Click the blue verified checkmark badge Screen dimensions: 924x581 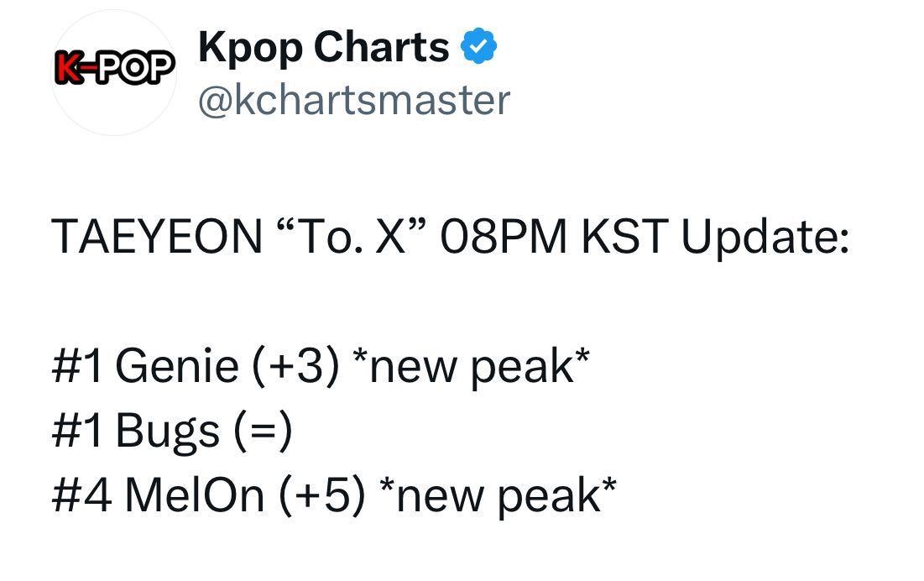tap(478, 45)
